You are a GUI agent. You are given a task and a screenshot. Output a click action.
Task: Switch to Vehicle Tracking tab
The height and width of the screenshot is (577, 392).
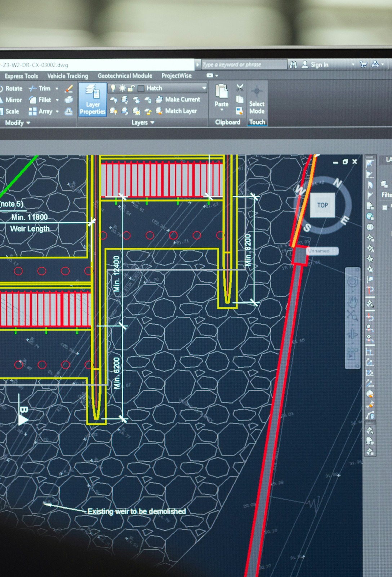pyautogui.click(x=68, y=76)
